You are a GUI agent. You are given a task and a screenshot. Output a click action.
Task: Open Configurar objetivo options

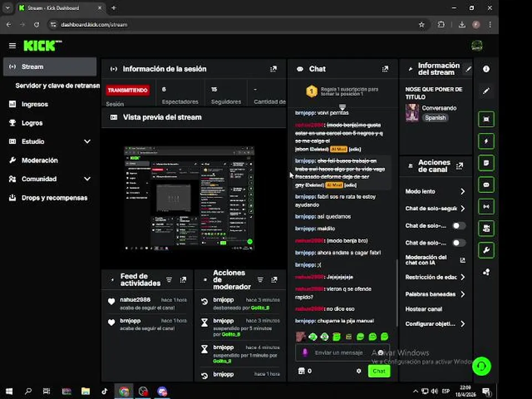coord(436,324)
